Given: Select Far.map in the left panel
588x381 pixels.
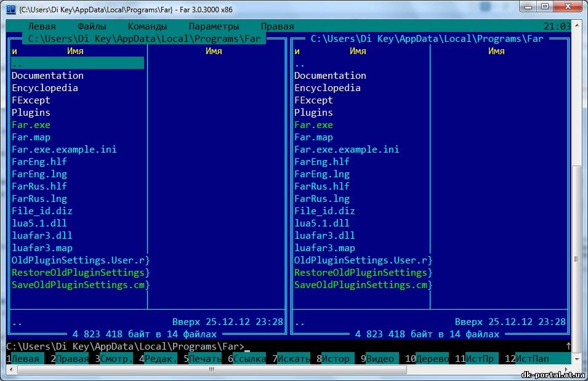Looking at the screenshot, I should click(31, 137).
